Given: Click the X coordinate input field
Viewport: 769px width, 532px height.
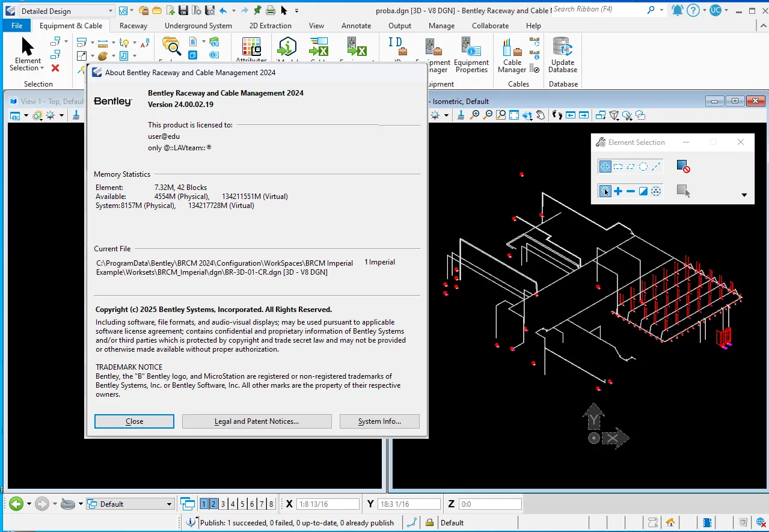Looking at the screenshot, I should (328, 504).
